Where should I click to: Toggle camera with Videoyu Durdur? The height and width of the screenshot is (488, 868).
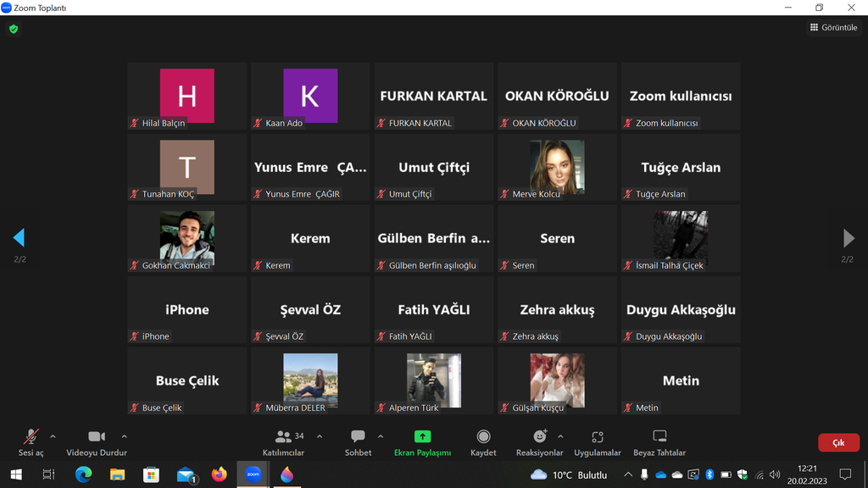click(x=97, y=441)
